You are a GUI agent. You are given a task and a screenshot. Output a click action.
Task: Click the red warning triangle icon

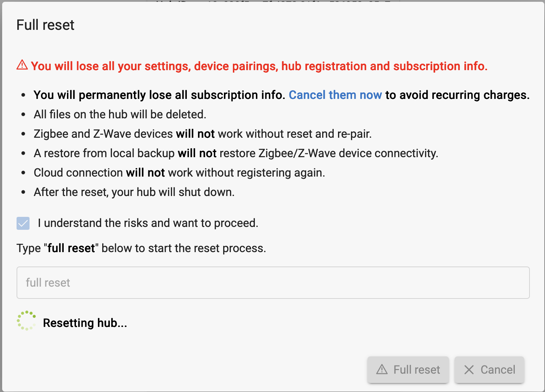click(22, 65)
